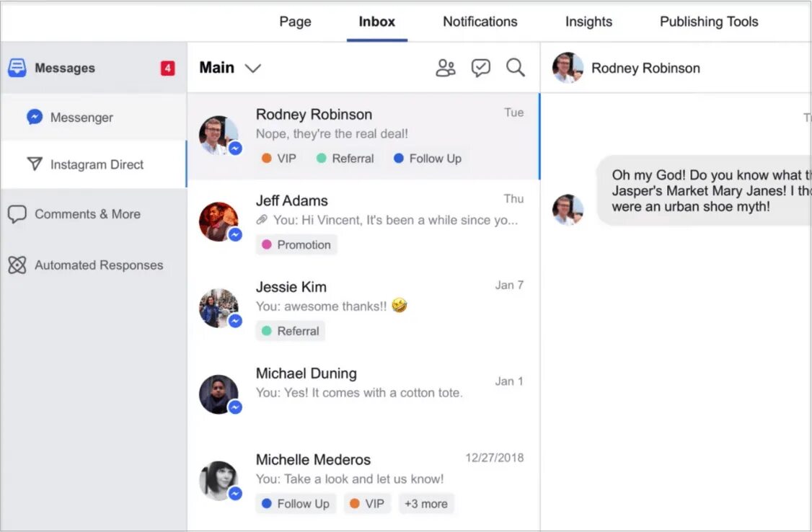
Task: Click the attachment paperclip icon in Jeff Adams row
Action: tap(262, 220)
